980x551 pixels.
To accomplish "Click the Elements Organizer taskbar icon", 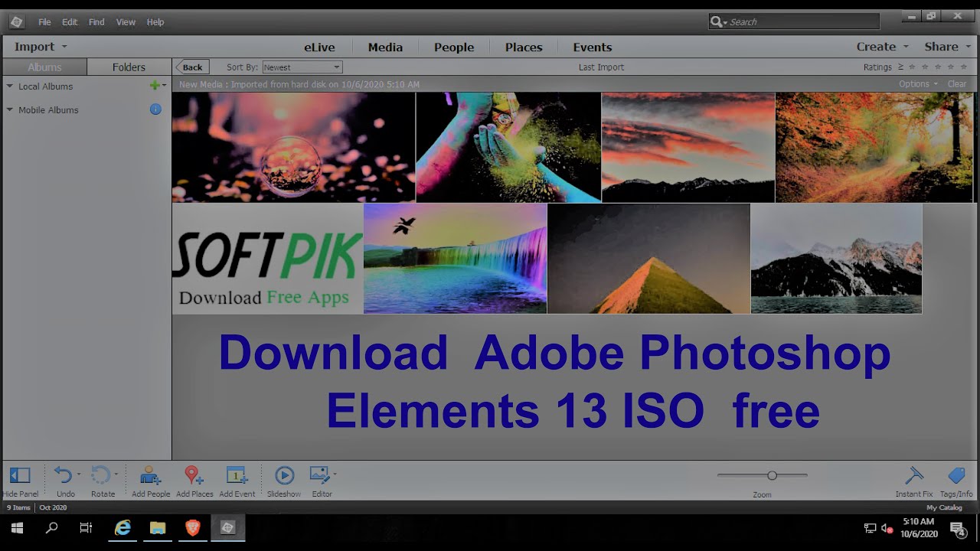I will click(227, 528).
